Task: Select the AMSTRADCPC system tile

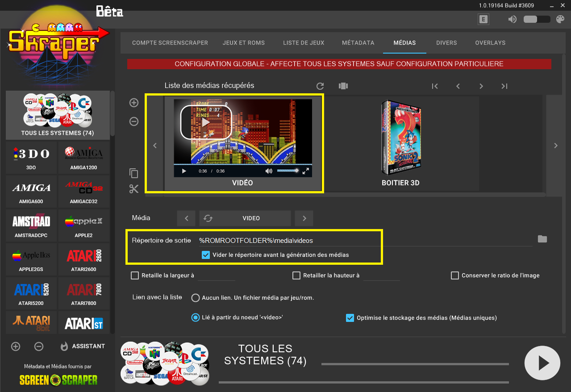Action: 31,225
